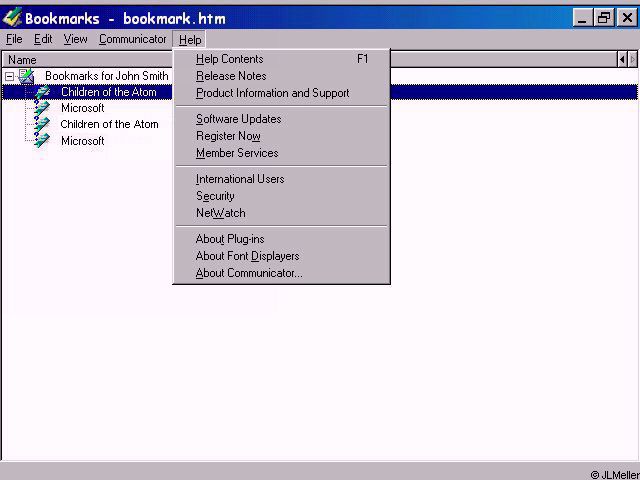Close the open Help menu
This screenshot has width=640, height=480.
click(190, 40)
